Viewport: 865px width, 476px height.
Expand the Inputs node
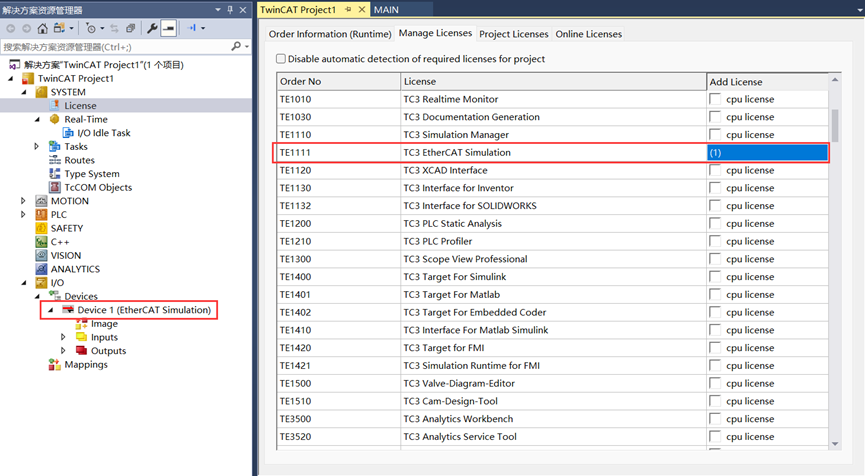(63, 336)
